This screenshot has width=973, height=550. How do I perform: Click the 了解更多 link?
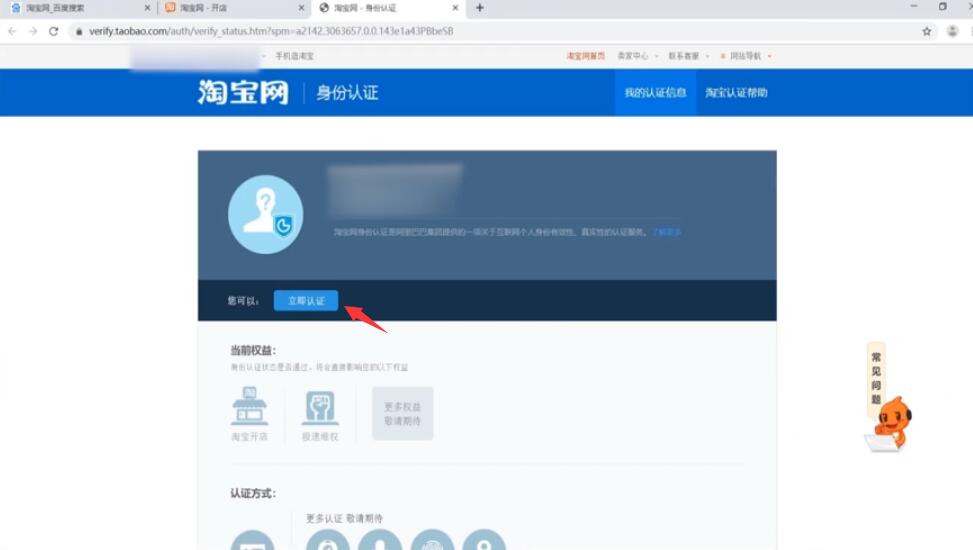point(667,232)
